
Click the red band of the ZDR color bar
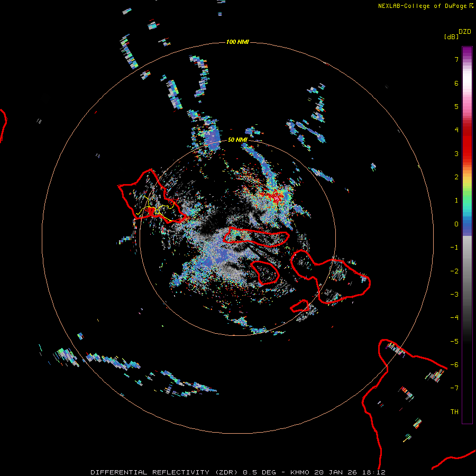[x=467, y=143]
